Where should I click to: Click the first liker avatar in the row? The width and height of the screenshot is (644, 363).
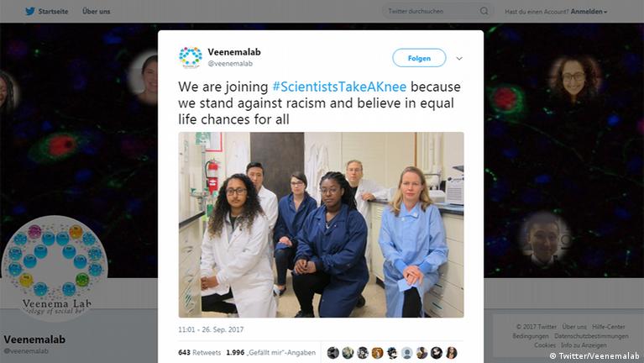click(x=332, y=353)
